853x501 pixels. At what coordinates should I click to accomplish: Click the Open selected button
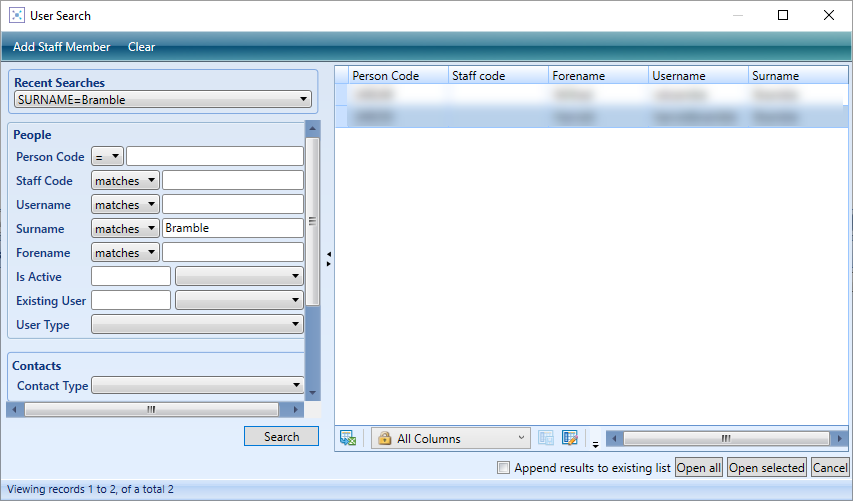tap(767, 467)
